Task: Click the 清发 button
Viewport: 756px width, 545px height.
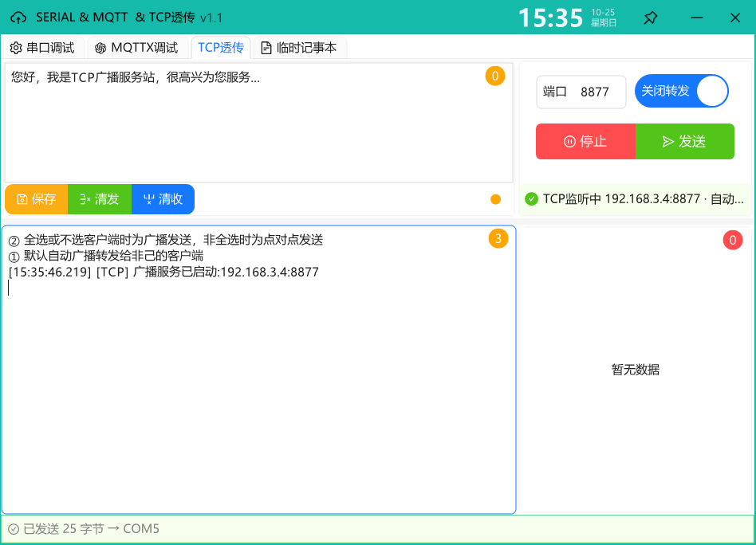Action: coord(100,199)
